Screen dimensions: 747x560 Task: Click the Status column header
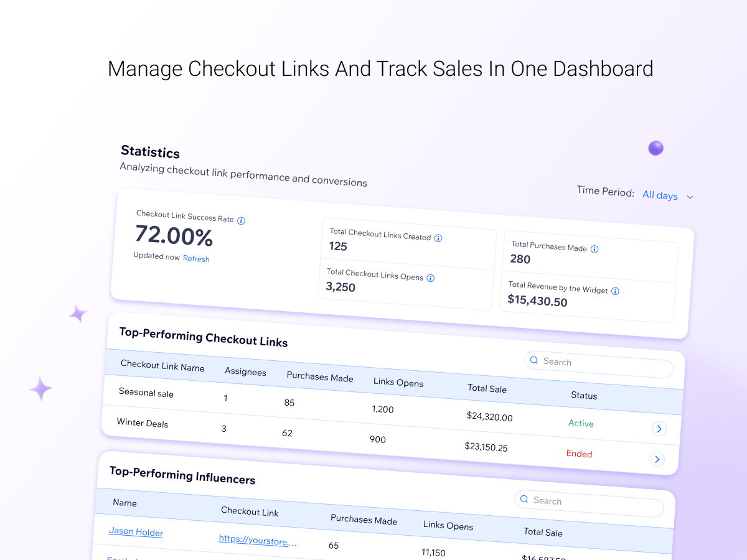click(584, 396)
